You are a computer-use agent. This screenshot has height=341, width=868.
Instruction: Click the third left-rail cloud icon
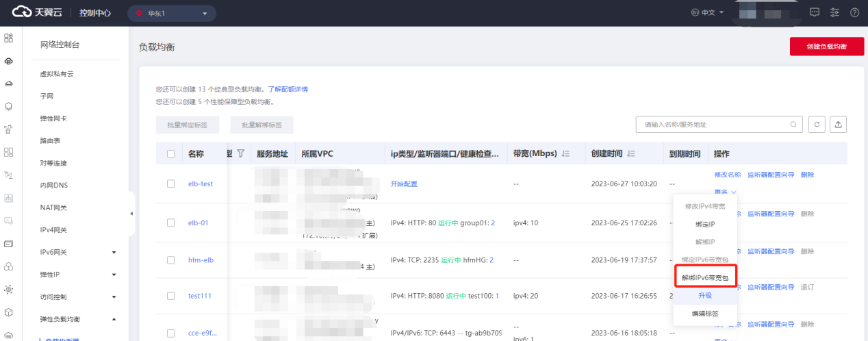click(9, 84)
